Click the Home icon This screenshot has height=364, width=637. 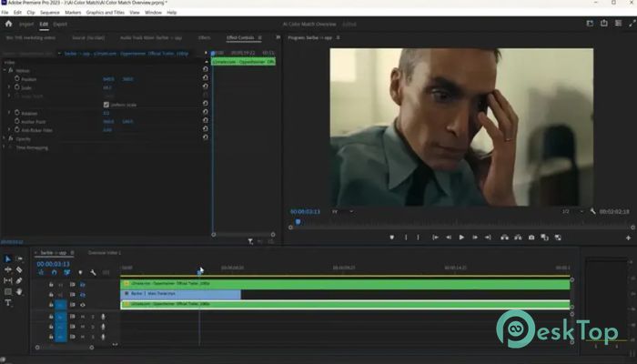pyautogui.click(x=8, y=24)
